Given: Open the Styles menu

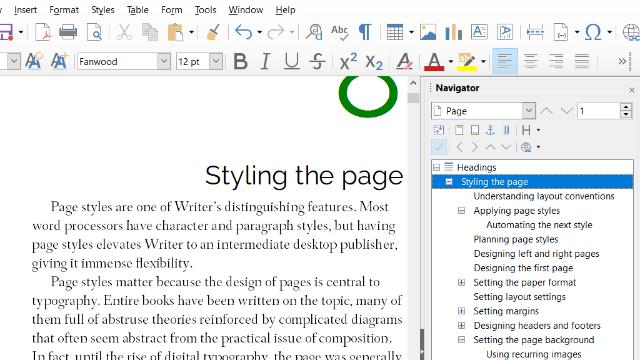Looking at the screenshot, I should (x=103, y=10).
